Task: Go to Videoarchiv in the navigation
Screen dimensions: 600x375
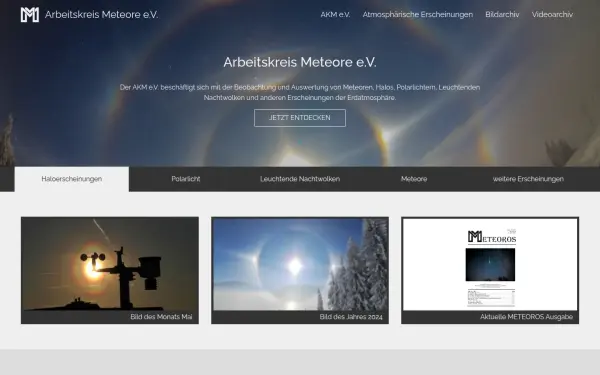Action: [552, 15]
